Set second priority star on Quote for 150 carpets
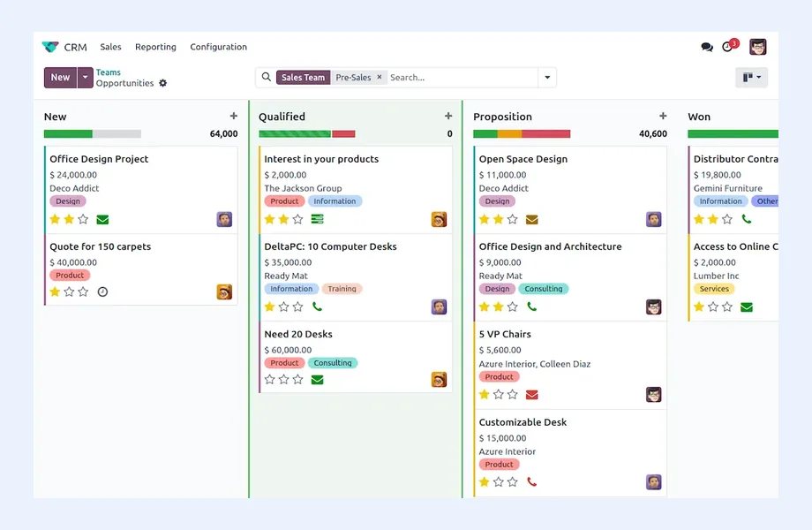The height and width of the screenshot is (530, 812). coord(69,291)
